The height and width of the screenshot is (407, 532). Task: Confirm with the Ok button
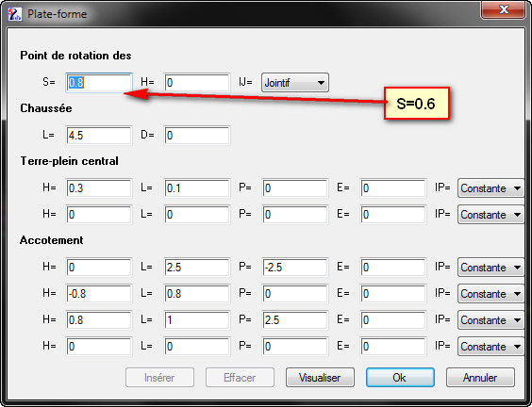[400, 378]
